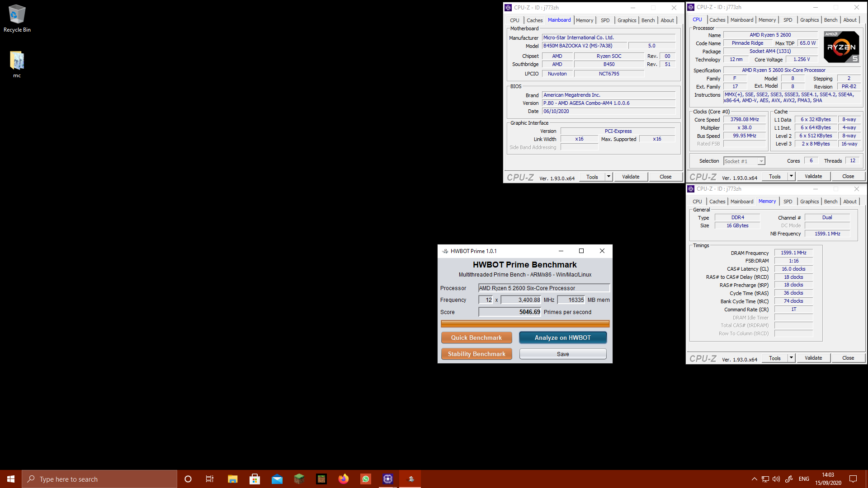Image resolution: width=868 pixels, height=488 pixels.
Task: Open SPD tab in CPU window
Action: coord(788,20)
